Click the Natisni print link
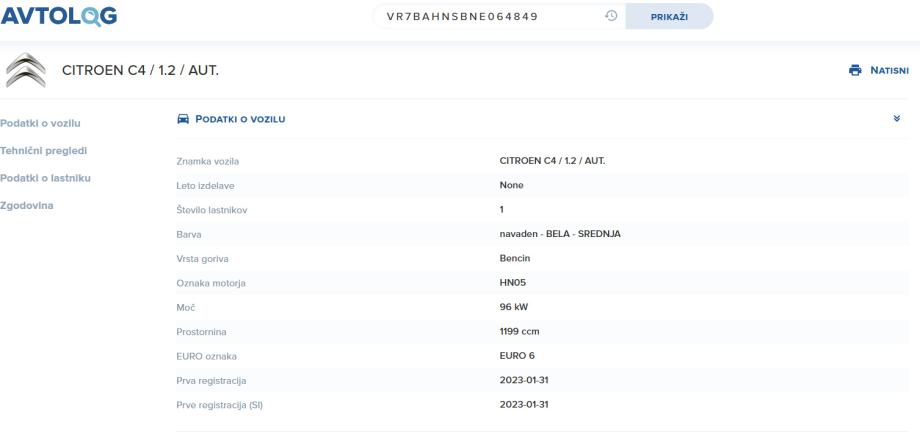Image resolution: width=920 pixels, height=432 pixels. click(889, 70)
